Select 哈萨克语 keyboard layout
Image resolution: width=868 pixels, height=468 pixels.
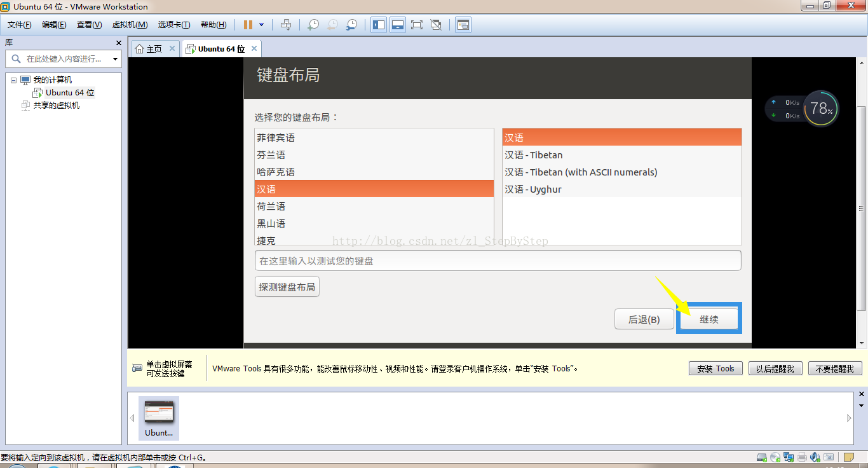374,172
